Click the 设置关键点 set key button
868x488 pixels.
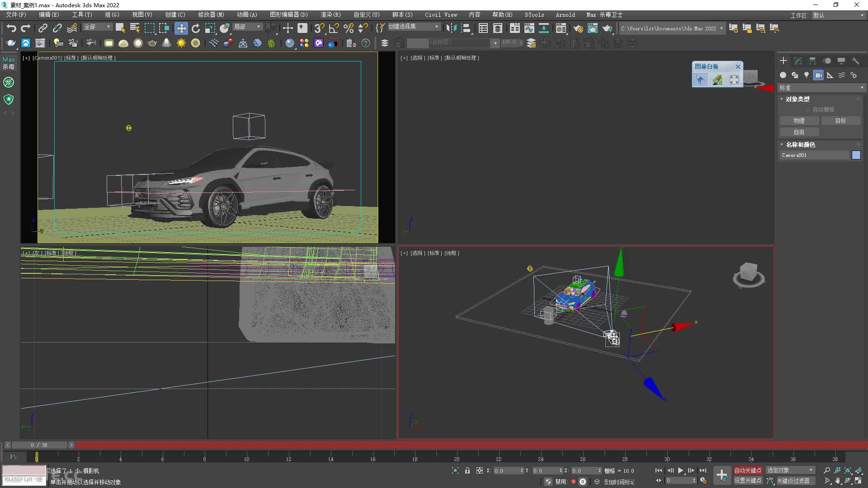[748, 481]
